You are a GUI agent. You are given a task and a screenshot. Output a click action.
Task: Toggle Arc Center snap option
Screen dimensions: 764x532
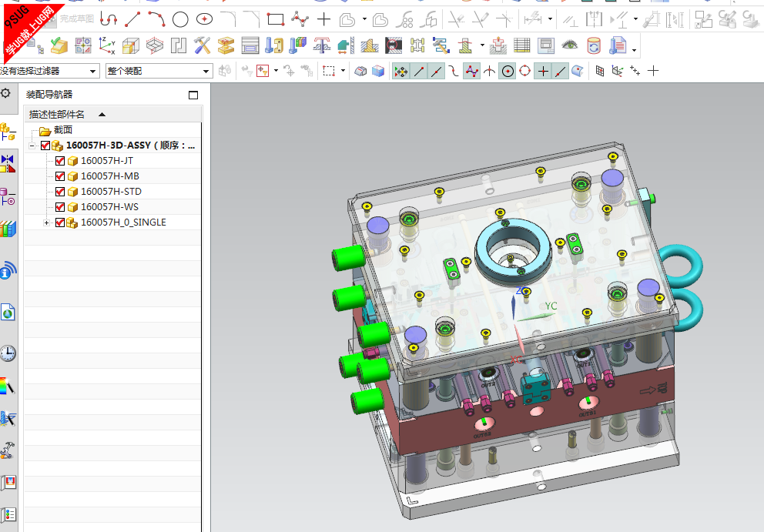(508, 71)
